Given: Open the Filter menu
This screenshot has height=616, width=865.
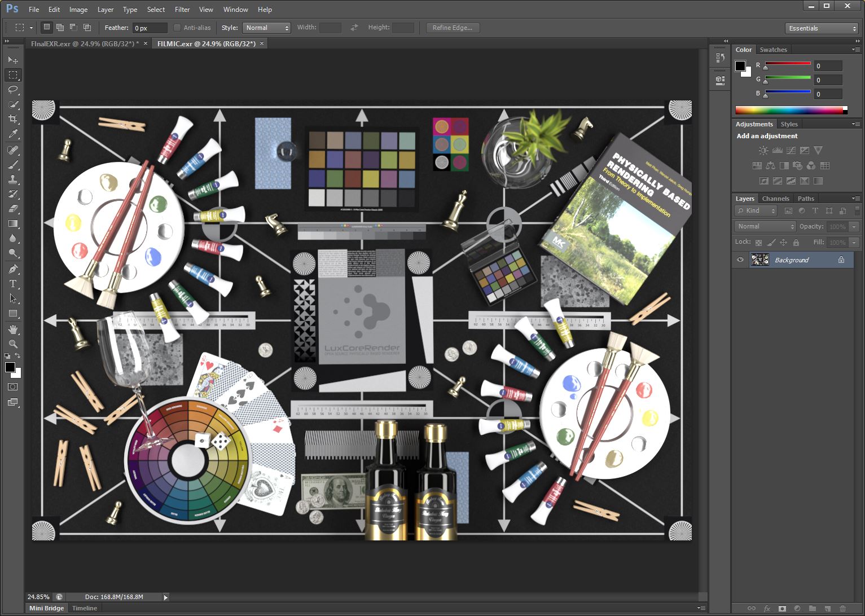Looking at the screenshot, I should pyautogui.click(x=182, y=10).
